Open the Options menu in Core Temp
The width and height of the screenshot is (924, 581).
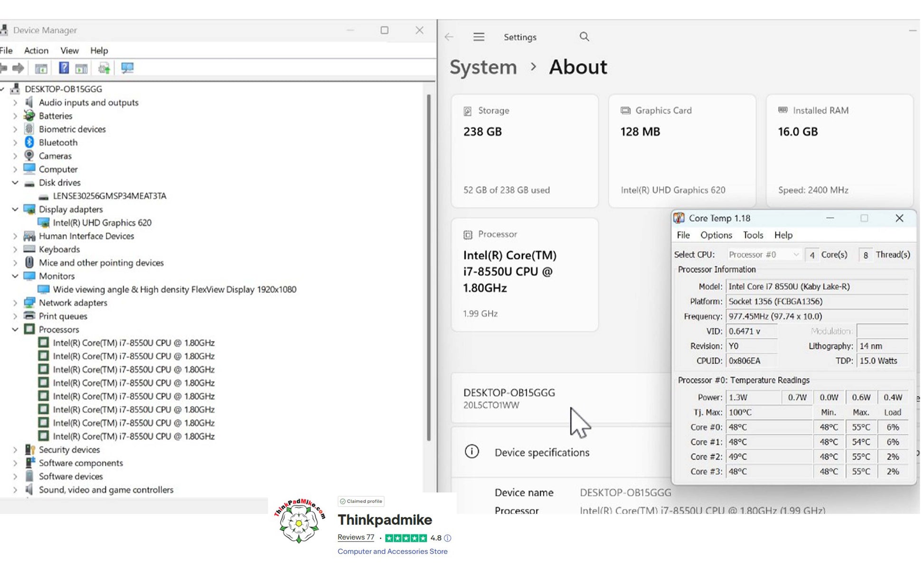pyautogui.click(x=716, y=235)
